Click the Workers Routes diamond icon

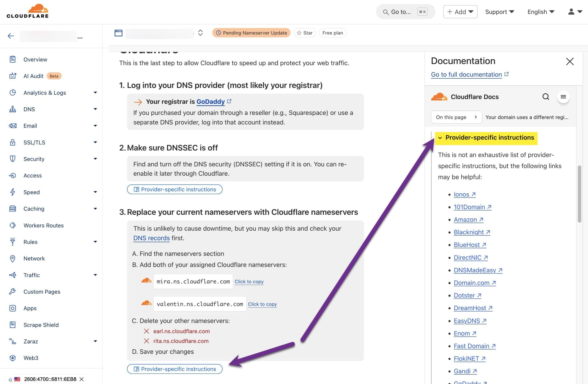pyautogui.click(x=13, y=225)
